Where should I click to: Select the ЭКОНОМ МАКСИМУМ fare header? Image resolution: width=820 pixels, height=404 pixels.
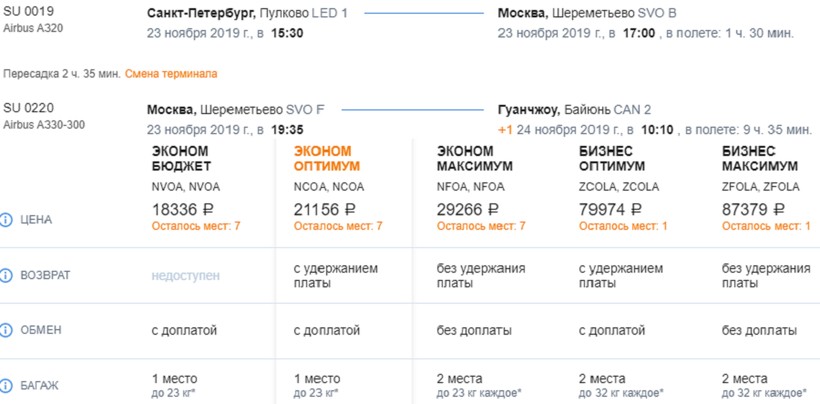[471, 157]
